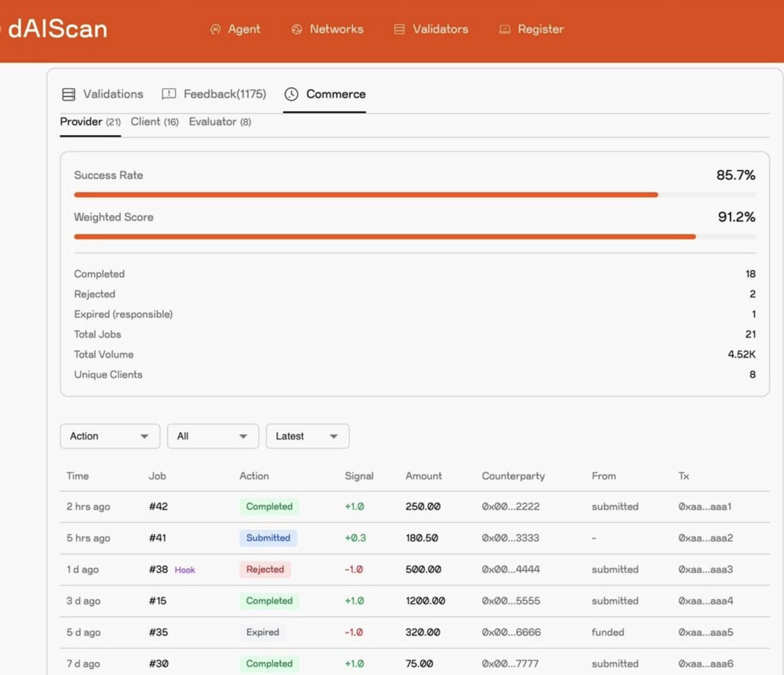Screen dimensions: 784x675
Task: Open the Networks menu item
Action: [x=327, y=29]
